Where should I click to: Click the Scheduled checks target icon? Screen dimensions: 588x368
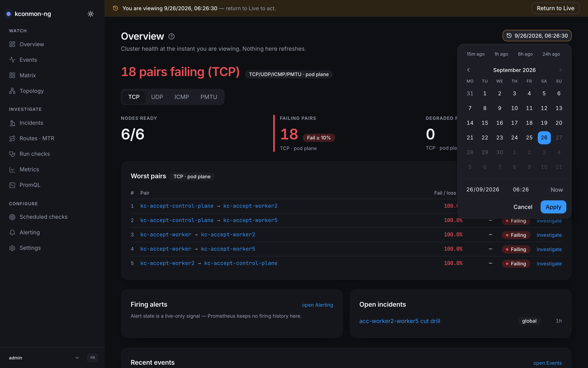coord(12,217)
